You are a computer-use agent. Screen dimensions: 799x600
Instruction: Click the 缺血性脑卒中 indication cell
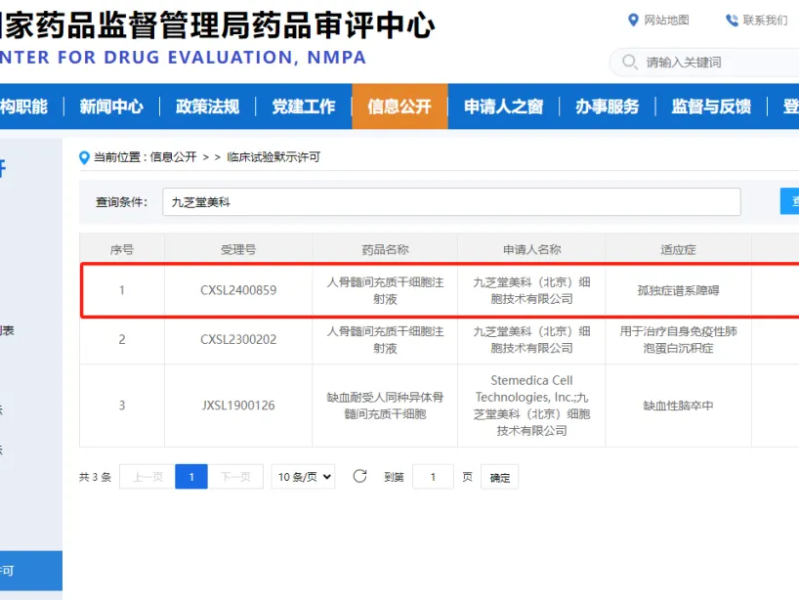click(x=678, y=406)
